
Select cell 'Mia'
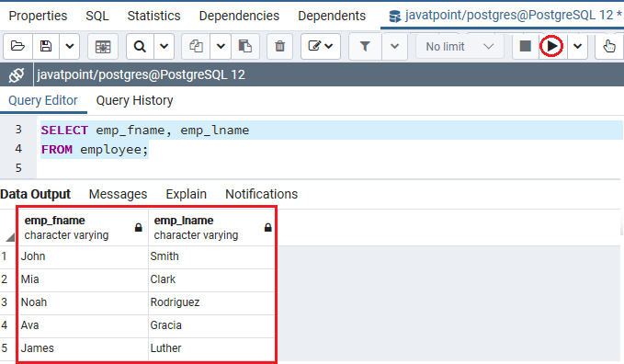(x=83, y=279)
